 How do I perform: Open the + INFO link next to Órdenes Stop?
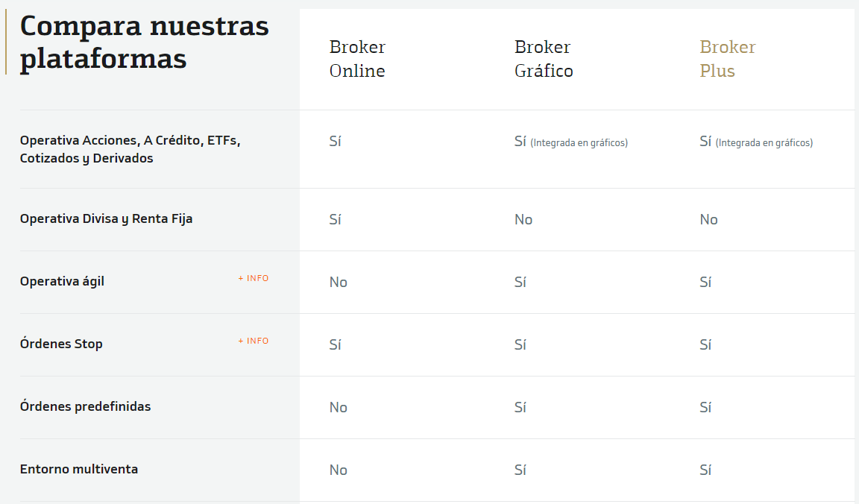pyautogui.click(x=253, y=340)
